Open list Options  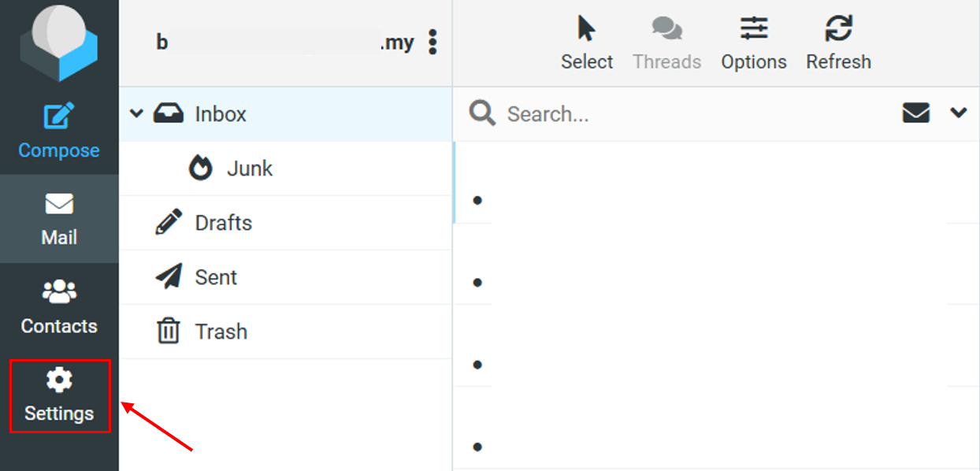754,43
